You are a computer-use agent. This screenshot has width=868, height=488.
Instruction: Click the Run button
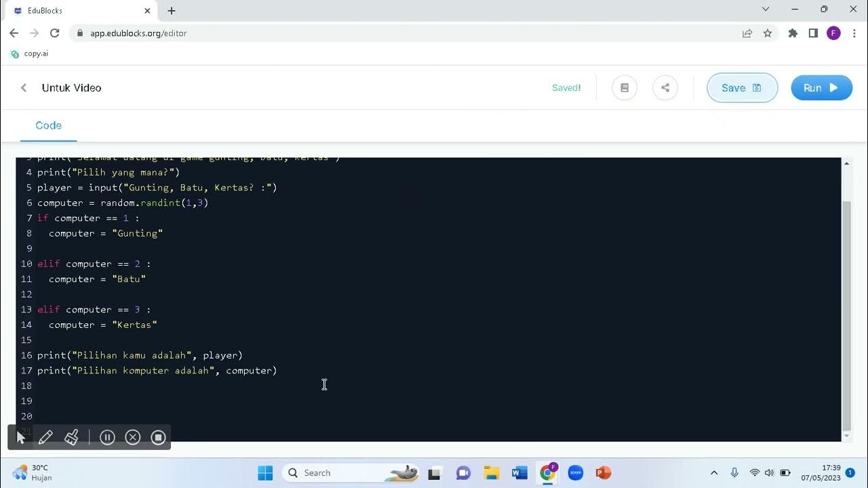(821, 87)
